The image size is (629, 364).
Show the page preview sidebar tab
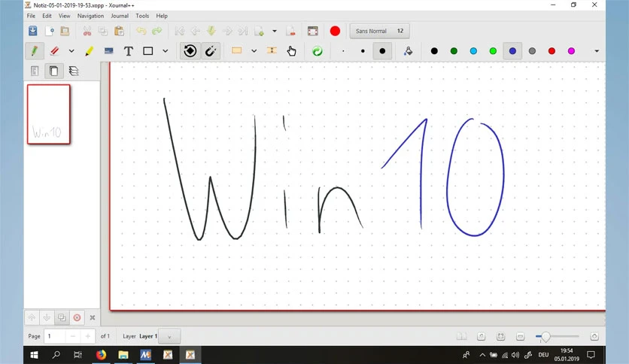[x=53, y=71]
